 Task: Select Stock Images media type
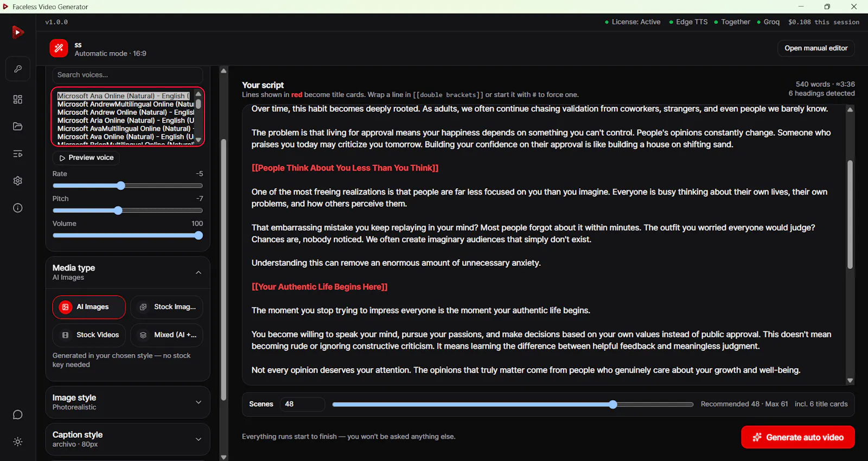[x=167, y=307]
